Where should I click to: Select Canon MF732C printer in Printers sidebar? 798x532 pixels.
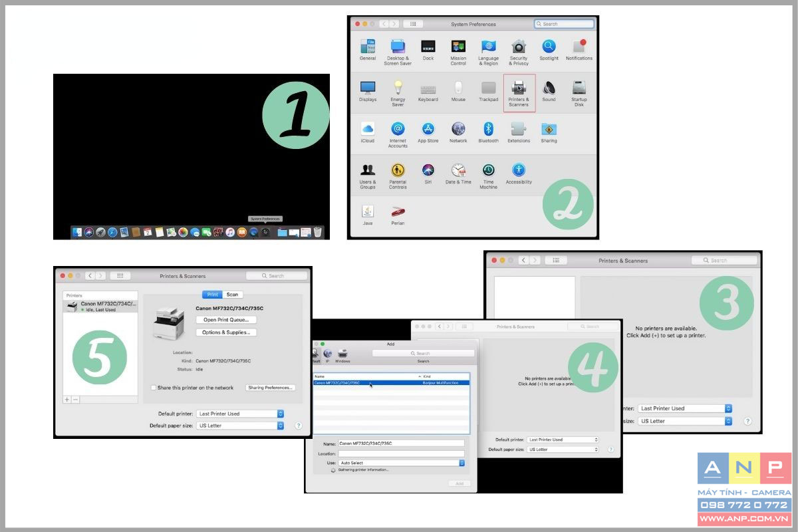click(x=100, y=306)
